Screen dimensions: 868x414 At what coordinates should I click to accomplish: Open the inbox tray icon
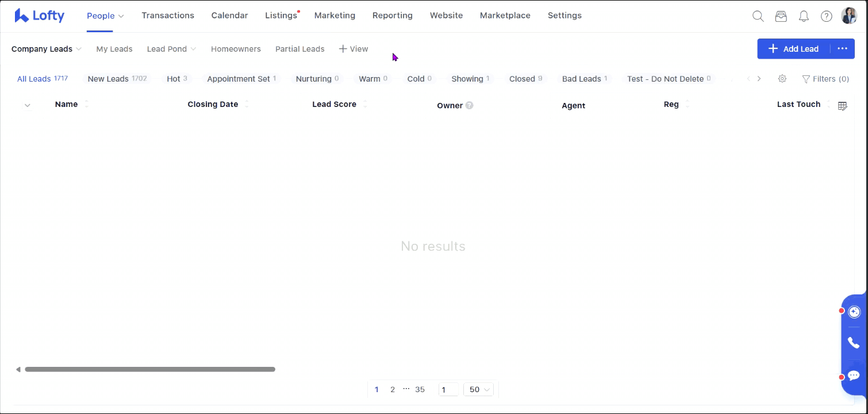781,17
